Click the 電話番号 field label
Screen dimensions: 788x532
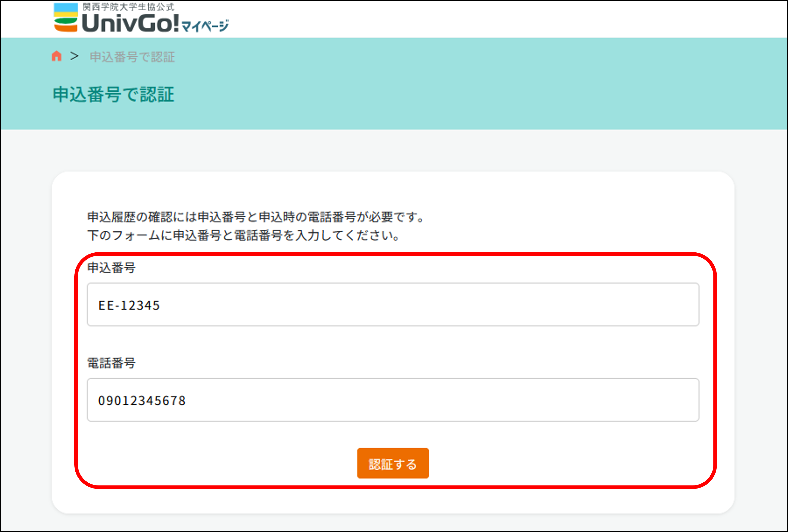[x=112, y=363]
